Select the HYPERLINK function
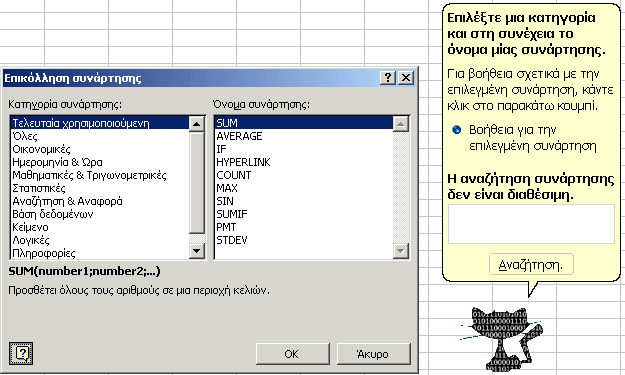 tap(304, 162)
